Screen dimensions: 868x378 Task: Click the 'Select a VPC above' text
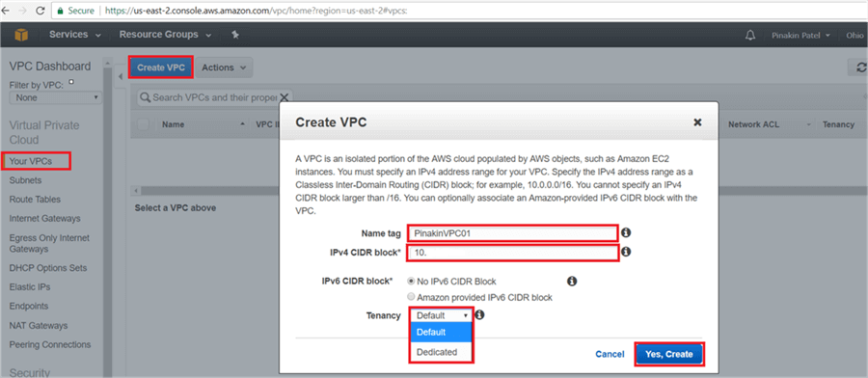tap(176, 208)
